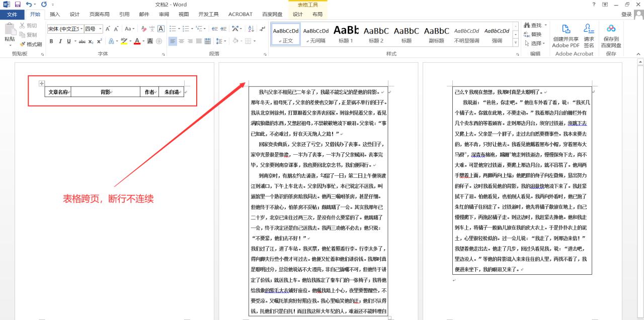This screenshot has height=320, width=644.
Task: Align text left
Action: 173,41
